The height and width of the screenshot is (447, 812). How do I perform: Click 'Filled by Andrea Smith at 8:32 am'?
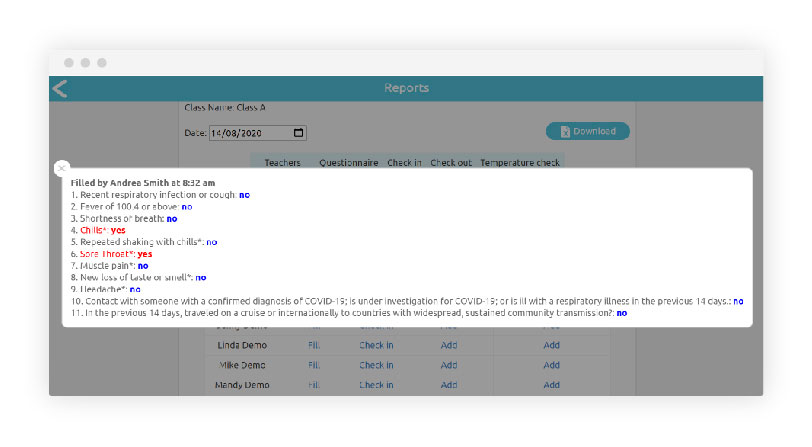tap(143, 183)
